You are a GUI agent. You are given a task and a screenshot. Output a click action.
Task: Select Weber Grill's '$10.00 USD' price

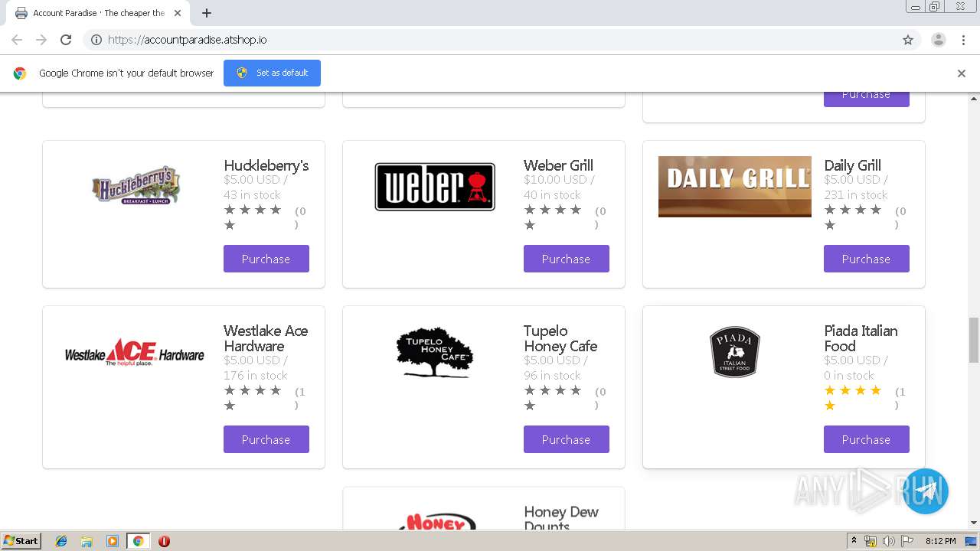pos(555,180)
